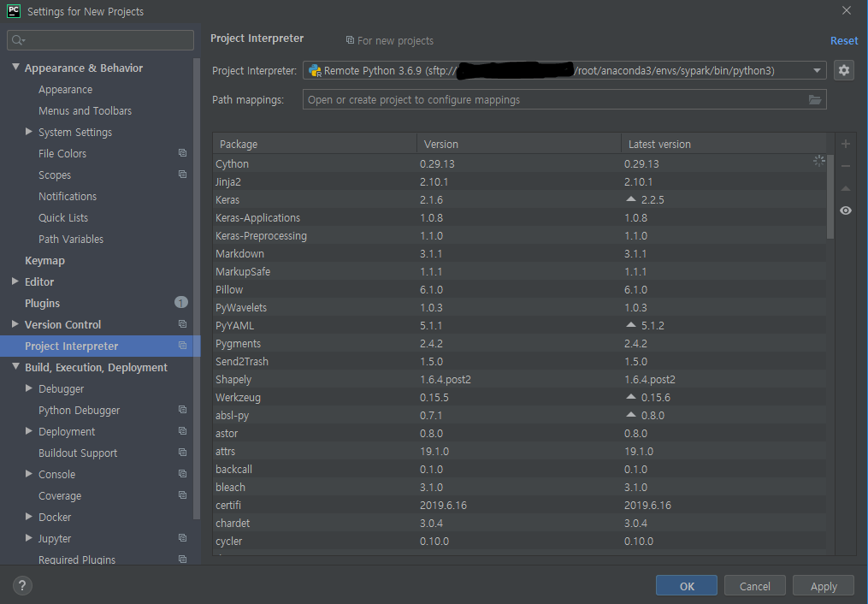The height and width of the screenshot is (604, 868).
Task: Click the upgrade package arrow icon
Action: tap(845, 188)
